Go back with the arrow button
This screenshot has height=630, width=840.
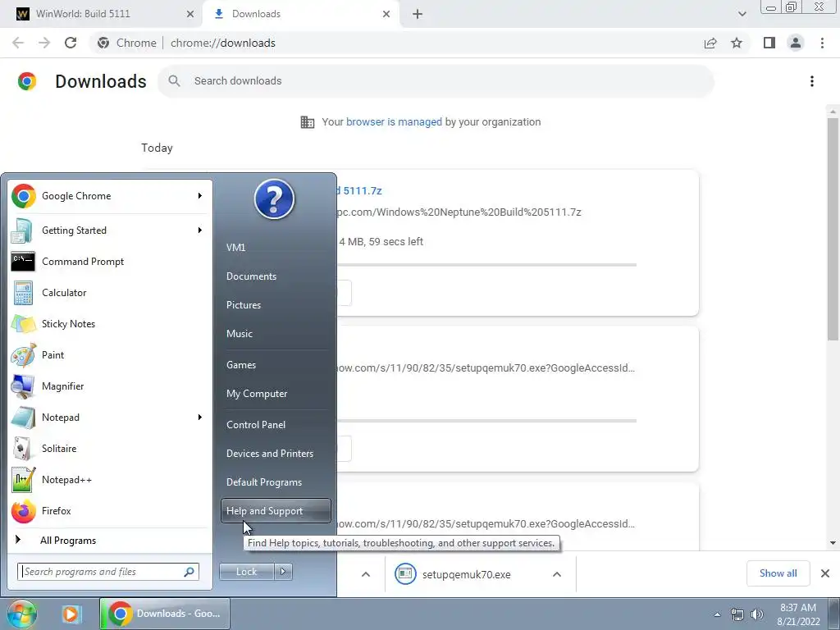coord(18,43)
